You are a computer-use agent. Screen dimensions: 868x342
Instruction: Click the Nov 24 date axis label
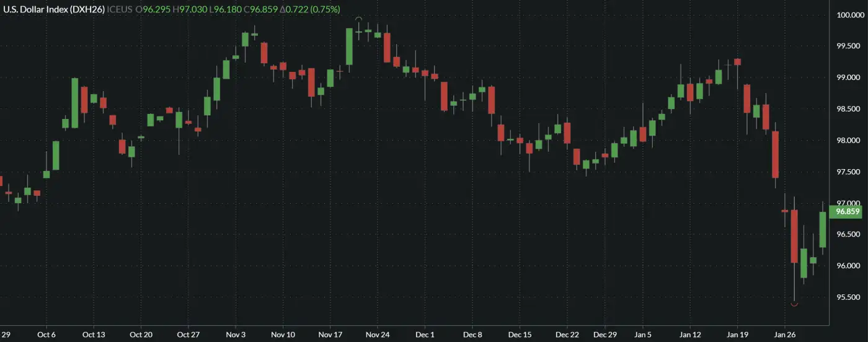(378, 335)
